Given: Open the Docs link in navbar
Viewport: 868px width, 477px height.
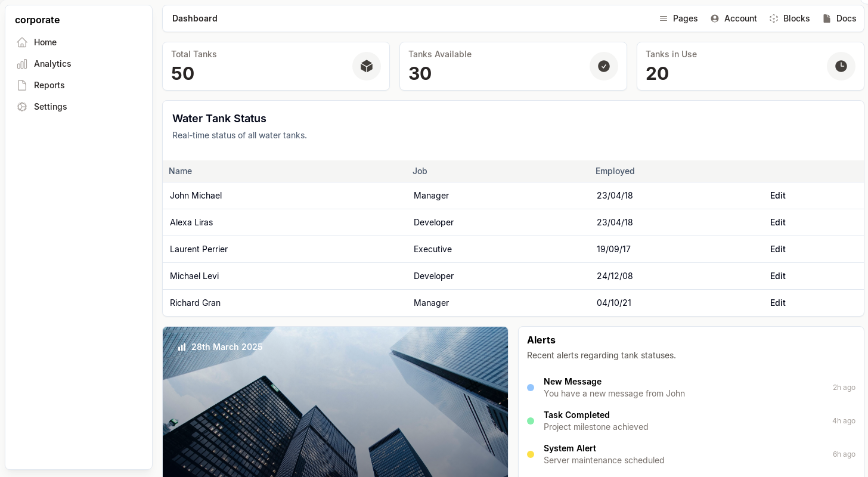Looking at the screenshot, I should [x=839, y=18].
